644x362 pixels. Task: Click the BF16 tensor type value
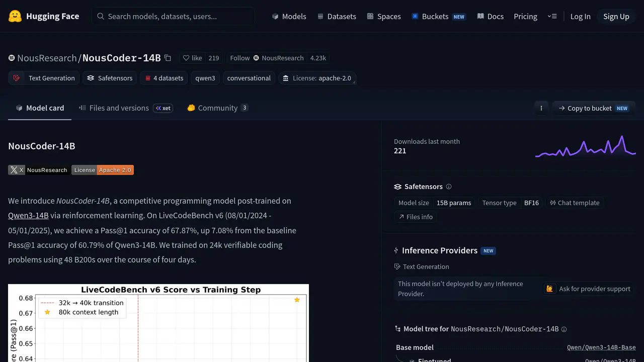point(531,203)
